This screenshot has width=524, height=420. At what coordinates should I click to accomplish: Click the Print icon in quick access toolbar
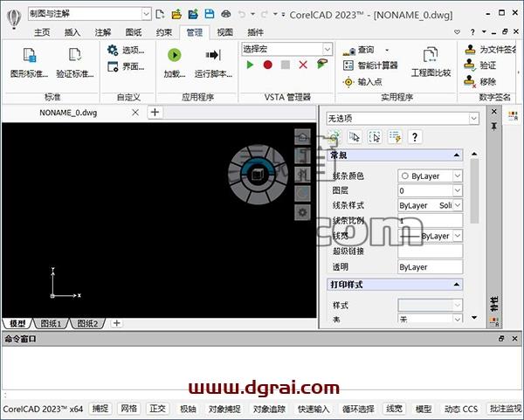tap(226, 14)
